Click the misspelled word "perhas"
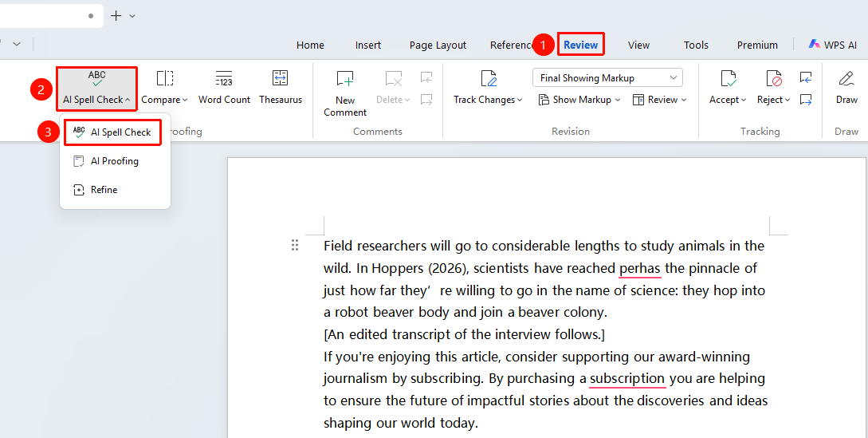868x438 pixels. coord(640,268)
